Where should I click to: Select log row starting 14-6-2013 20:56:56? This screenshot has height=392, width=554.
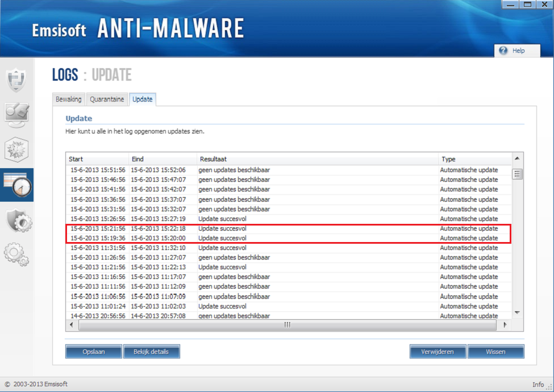tap(289, 316)
